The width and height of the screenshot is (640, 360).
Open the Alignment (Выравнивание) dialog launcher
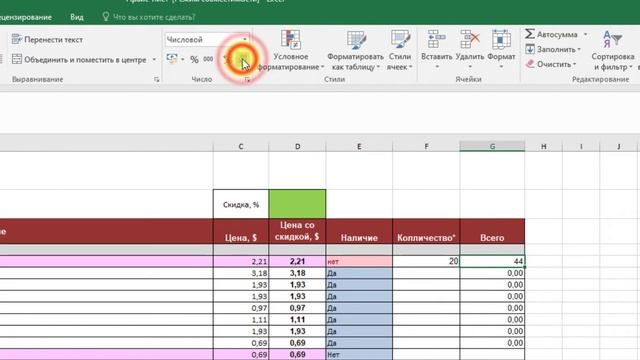[157, 80]
